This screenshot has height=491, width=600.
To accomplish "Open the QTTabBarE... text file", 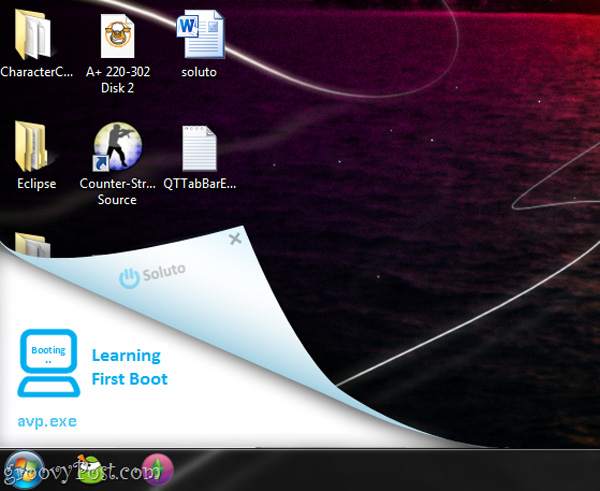I will tap(199, 148).
